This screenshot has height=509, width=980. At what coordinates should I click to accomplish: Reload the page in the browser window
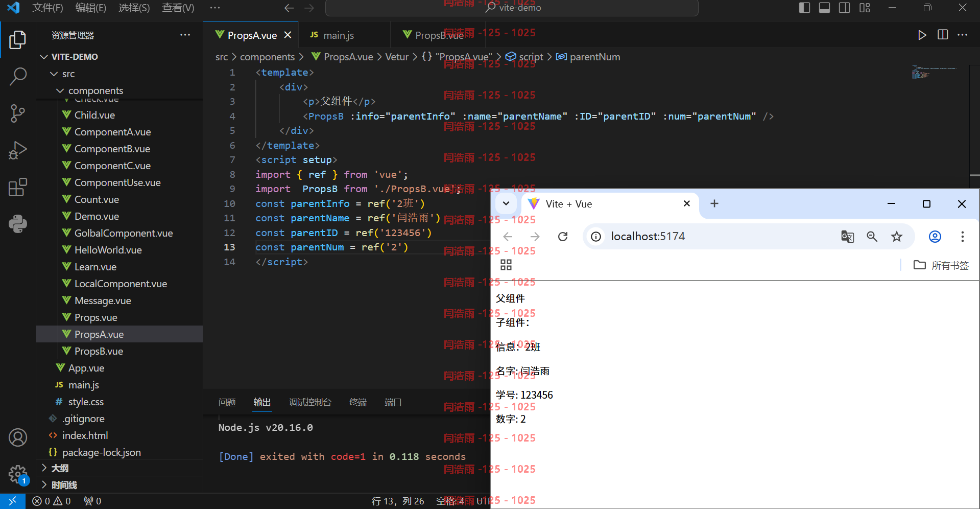[x=563, y=237]
